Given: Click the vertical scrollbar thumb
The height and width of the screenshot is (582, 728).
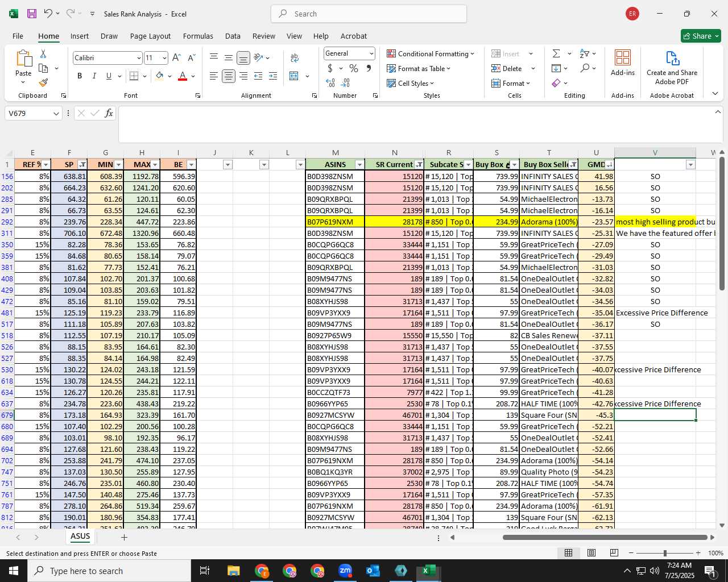Looking at the screenshot, I should click(x=722, y=225).
